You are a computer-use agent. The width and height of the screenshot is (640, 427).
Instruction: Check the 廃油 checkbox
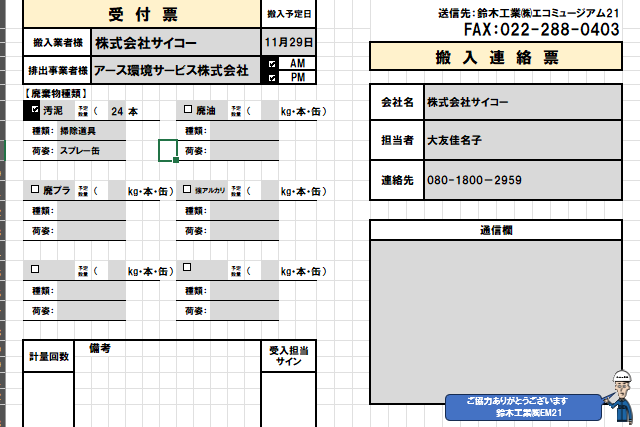[188, 110]
